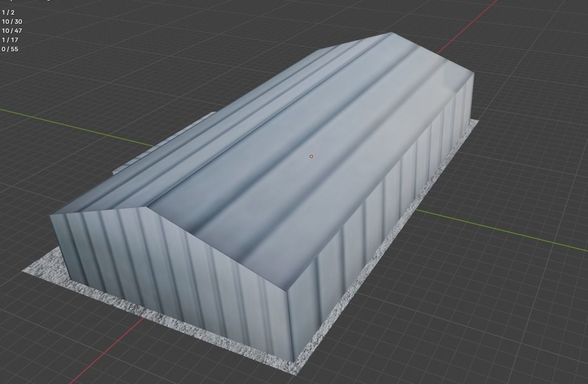Click the orange object origin dot
Viewport: 588px width, 384px height.
(311, 156)
